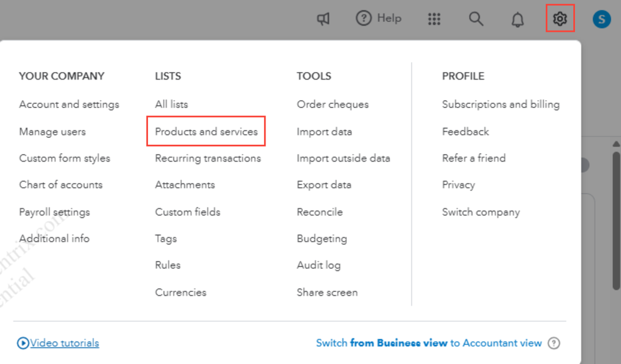Image resolution: width=621 pixels, height=364 pixels.
Task: Open the Audit log
Action: [x=318, y=265]
